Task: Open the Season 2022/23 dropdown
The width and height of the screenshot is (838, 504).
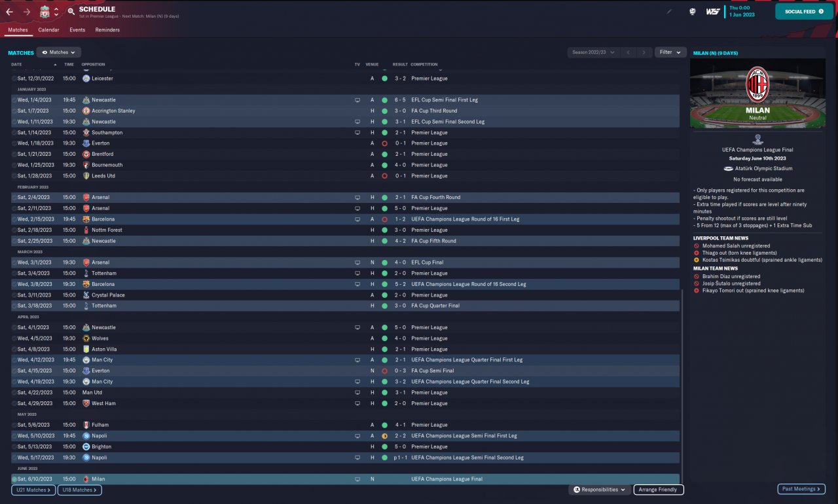Action: click(x=593, y=52)
